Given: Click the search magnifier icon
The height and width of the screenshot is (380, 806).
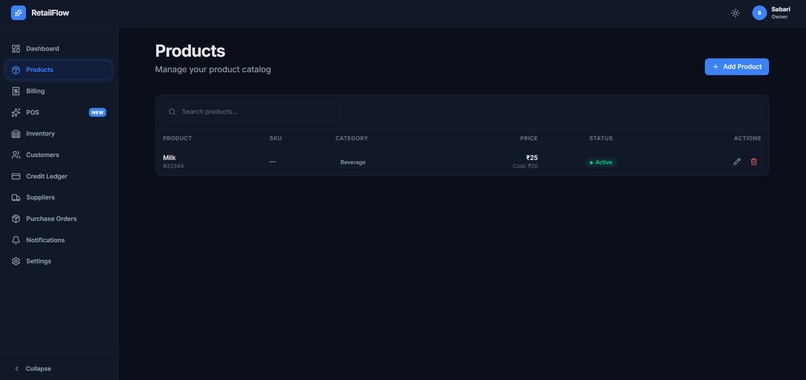Looking at the screenshot, I should pyautogui.click(x=172, y=112).
